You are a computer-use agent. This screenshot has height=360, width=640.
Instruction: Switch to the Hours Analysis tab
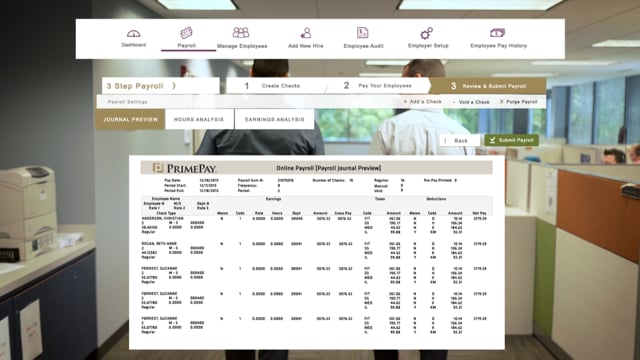click(x=199, y=120)
